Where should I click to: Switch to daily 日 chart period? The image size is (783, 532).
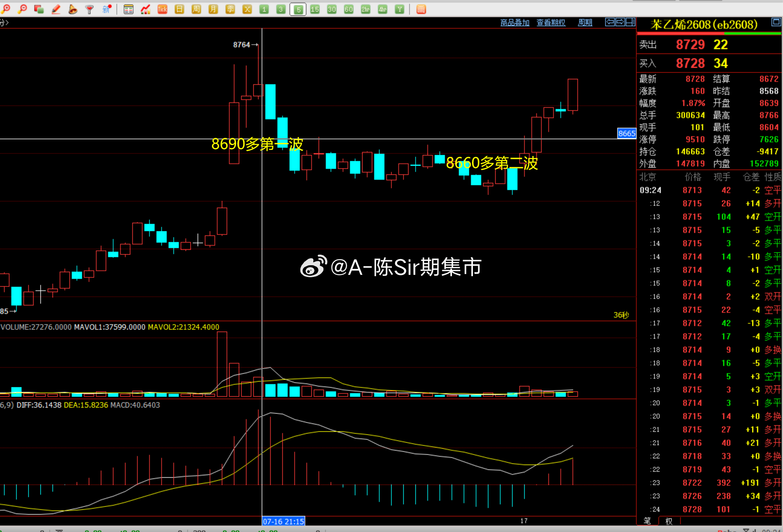179,9
